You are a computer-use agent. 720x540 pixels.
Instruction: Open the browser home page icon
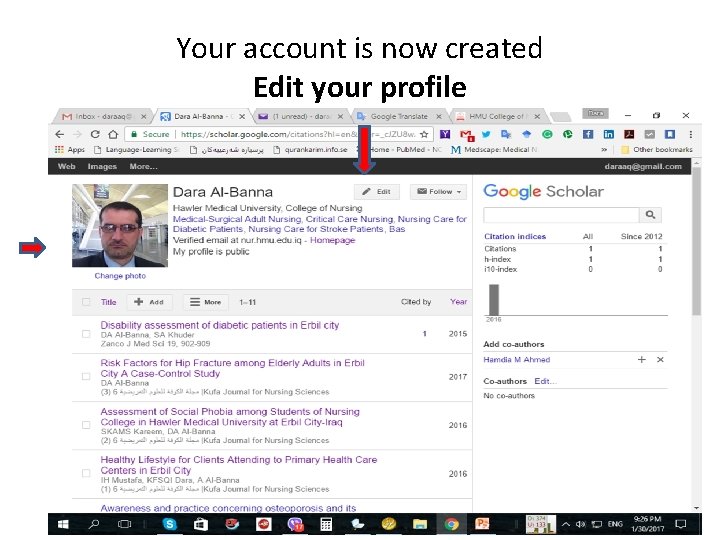[x=113, y=134]
